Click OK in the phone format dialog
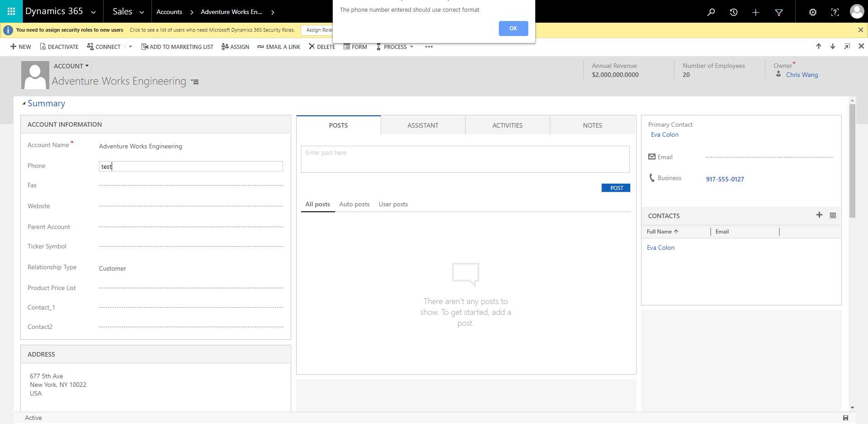Viewport: 868px width, 424px height. pyautogui.click(x=513, y=29)
